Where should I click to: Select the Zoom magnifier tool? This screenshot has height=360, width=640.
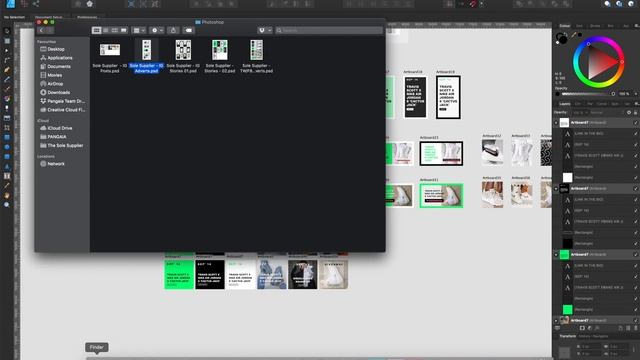coord(7,204)
